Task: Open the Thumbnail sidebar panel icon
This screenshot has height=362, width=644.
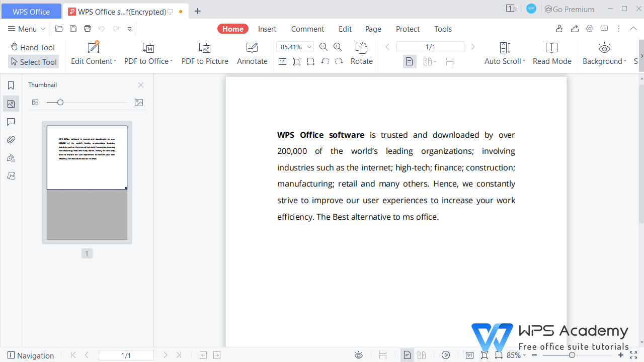Action: pyautogui.click(x=11, y=104)
